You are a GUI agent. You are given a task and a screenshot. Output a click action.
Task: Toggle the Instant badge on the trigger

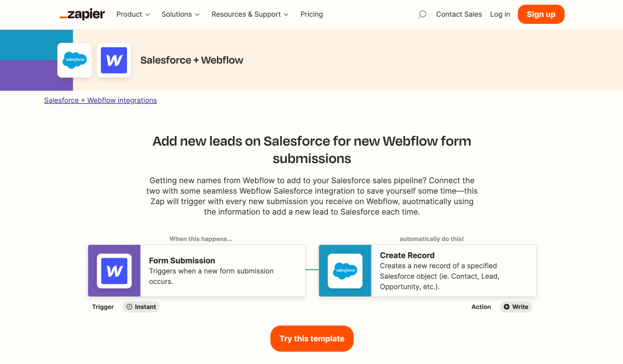tap(141, 307)
